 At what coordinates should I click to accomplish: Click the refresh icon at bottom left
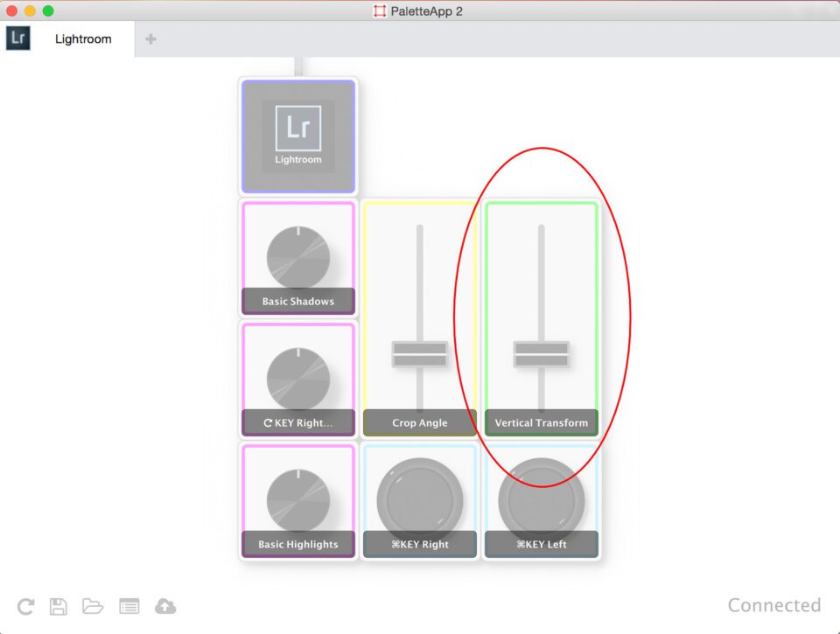[25, 606]
